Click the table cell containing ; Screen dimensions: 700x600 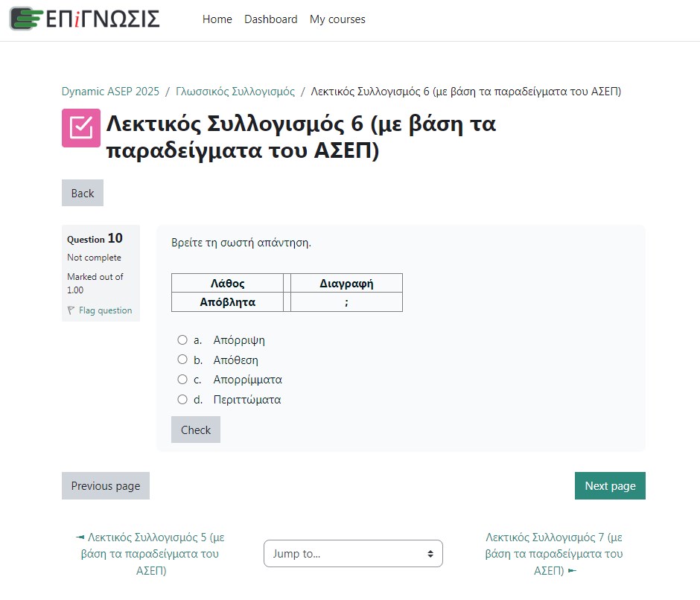click(x=346, y=302)
